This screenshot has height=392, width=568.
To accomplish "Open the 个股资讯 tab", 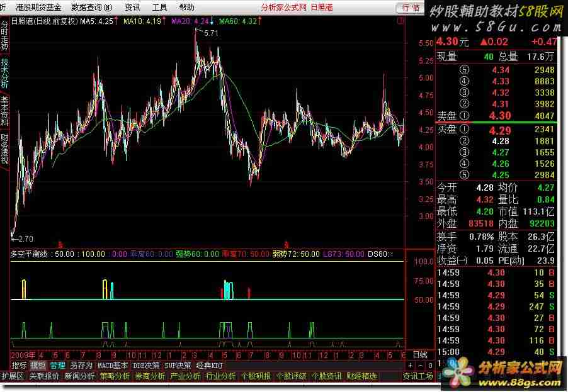I will click(x=326, y=376).
